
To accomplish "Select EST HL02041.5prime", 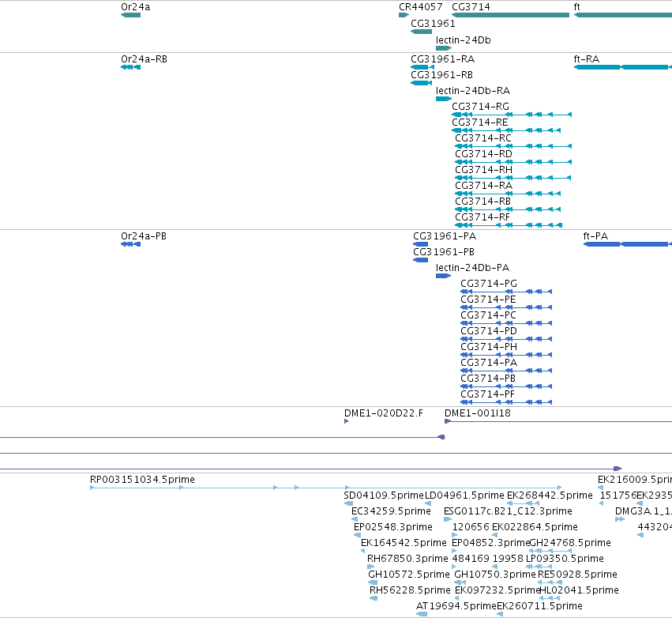I will point(550,598).
